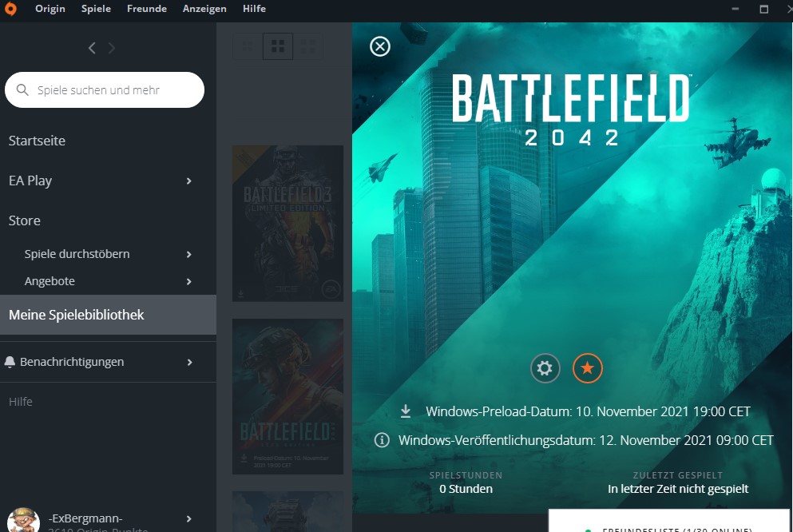Viewport: 793px width, 532px height.
Task: Expand the Benachrichtigungen chevron
Action: point(189,362)
